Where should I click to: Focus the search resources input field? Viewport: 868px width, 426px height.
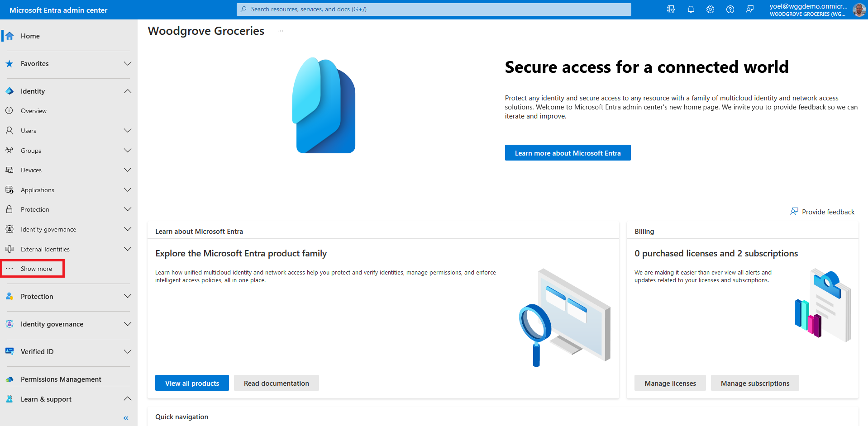coord(434,9)
